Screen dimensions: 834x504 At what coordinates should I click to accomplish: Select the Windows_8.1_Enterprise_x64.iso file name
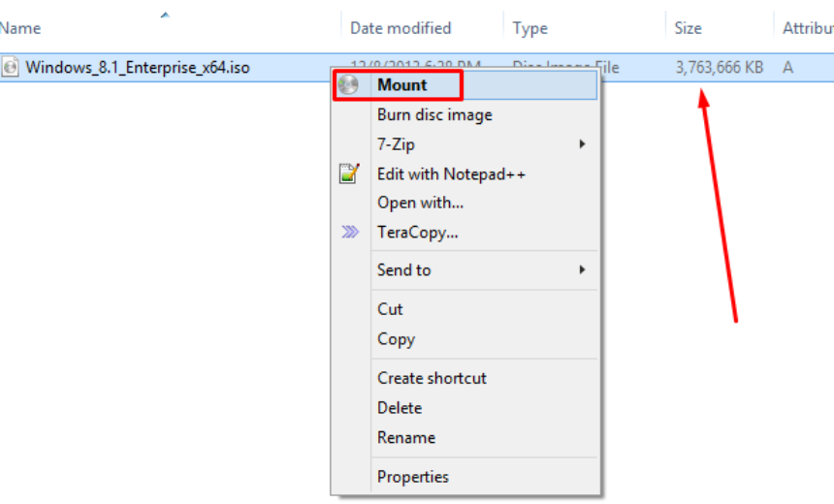coord(138,68)
